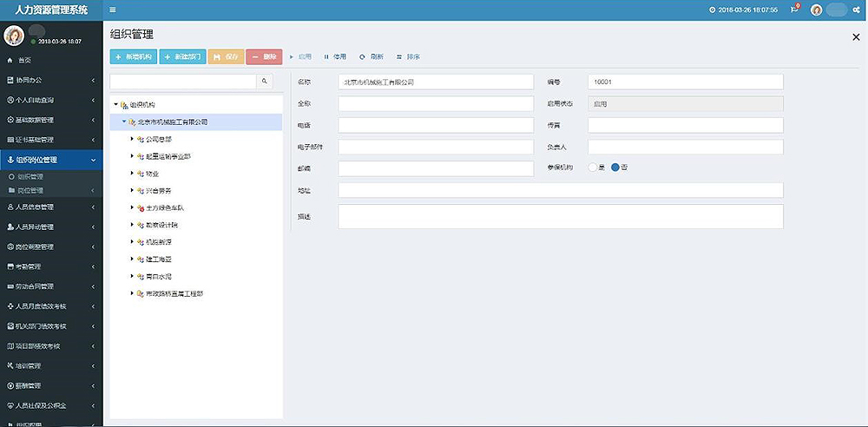The width and height of the screenshot is (868, 427).
Task: Click the 启用 toolbar action
Action: pos(300,56)
